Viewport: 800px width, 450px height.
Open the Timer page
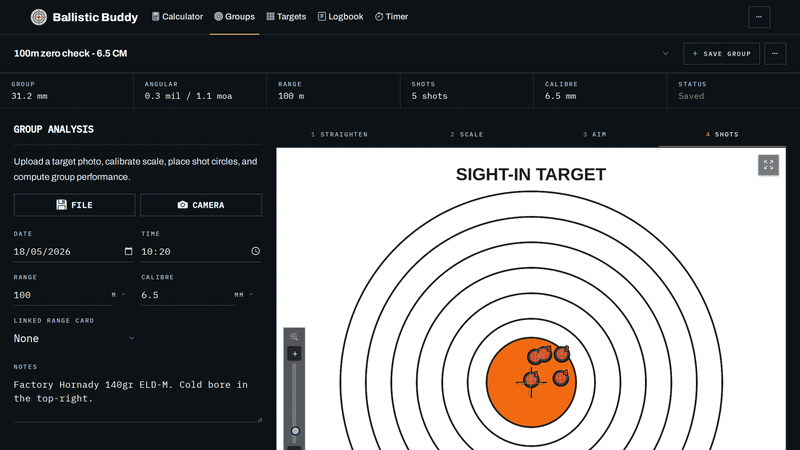click(391, 17)
